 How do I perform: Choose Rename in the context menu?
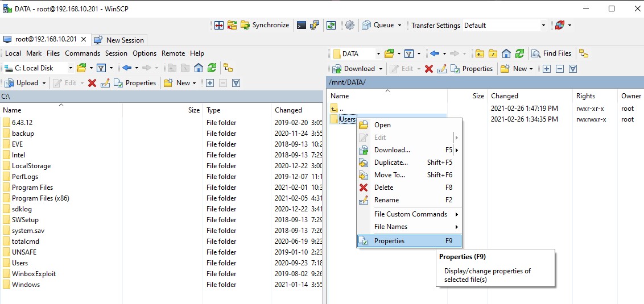pos(409,200)
